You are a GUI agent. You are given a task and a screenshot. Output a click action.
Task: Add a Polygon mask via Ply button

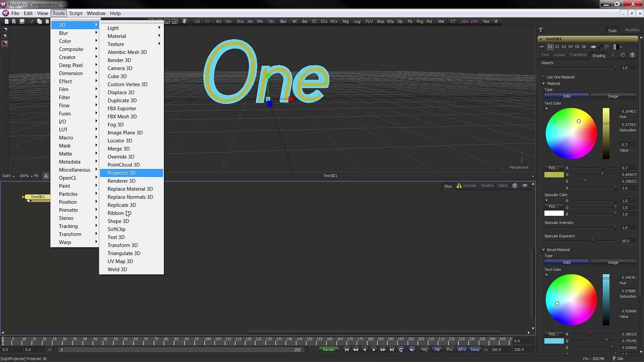(x=410, y=21)
